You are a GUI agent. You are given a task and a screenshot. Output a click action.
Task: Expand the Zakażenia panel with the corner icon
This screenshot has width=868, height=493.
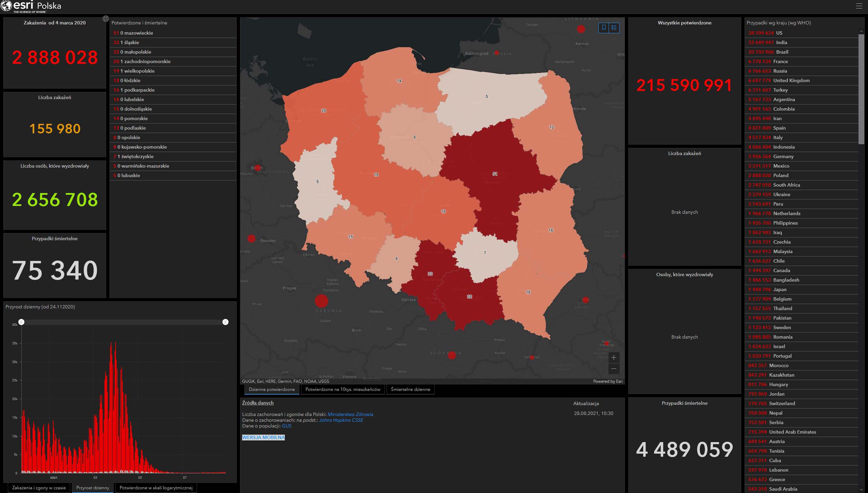tap(105, 19)
